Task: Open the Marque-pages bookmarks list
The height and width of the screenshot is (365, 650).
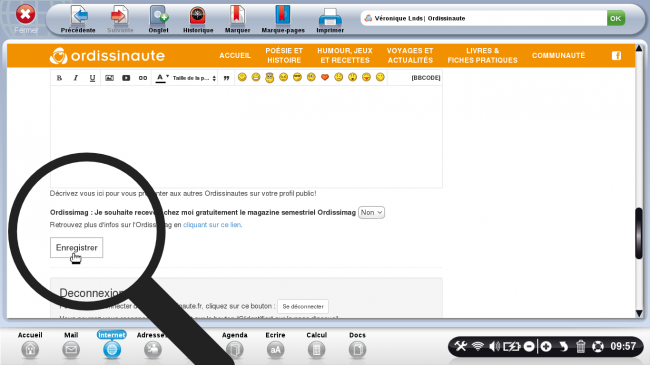Action: (283, 19)
